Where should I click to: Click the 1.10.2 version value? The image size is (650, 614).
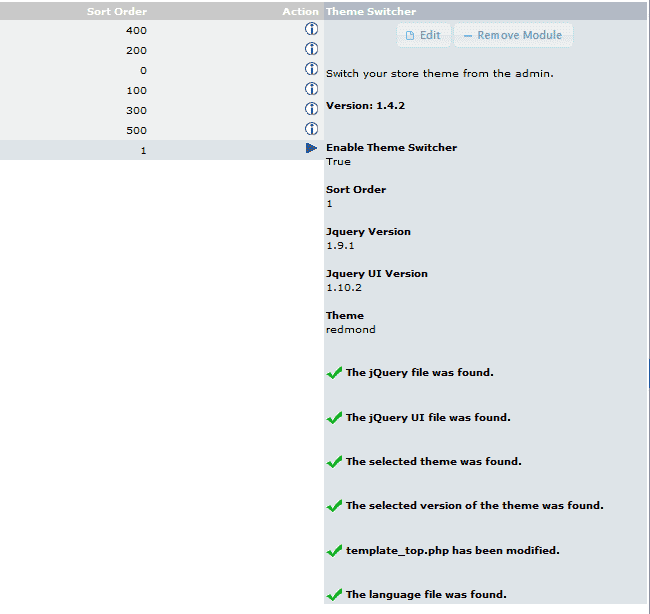click(344, 288)
